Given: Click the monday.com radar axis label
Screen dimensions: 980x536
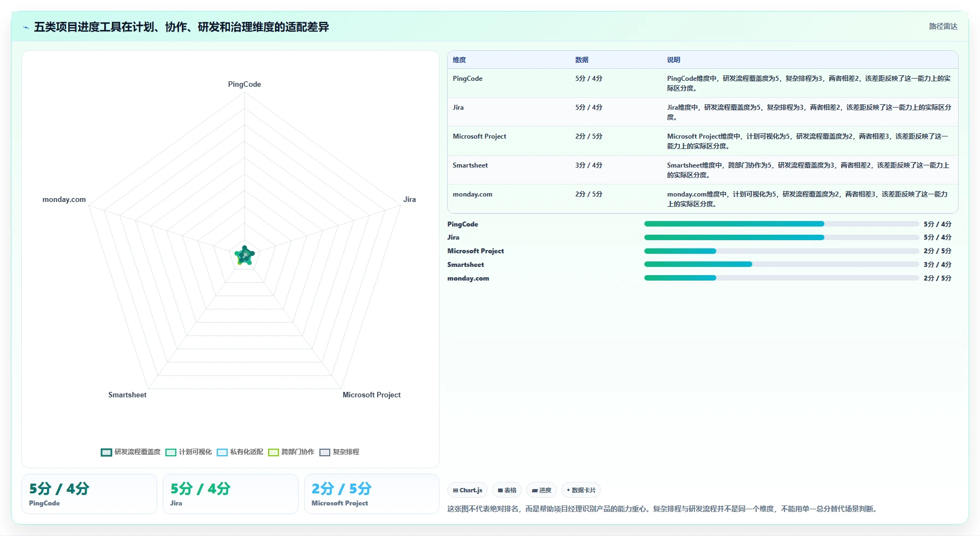Looking at the screenshot, I should pyautogui.click(x=64, y=199).
